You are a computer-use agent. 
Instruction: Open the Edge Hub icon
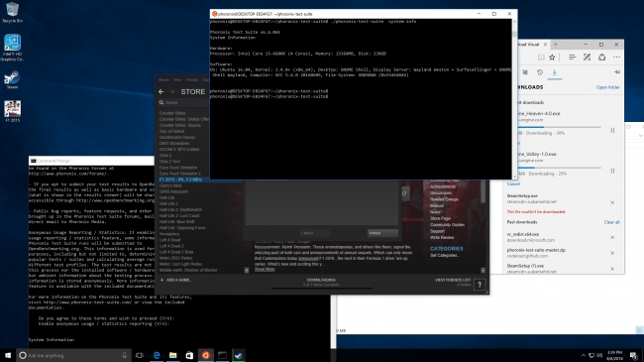pos(572,58)
